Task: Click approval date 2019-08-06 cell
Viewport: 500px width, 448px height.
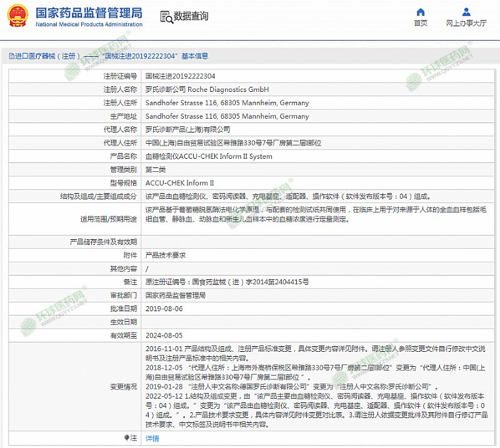Action: (x=164, y=309)
